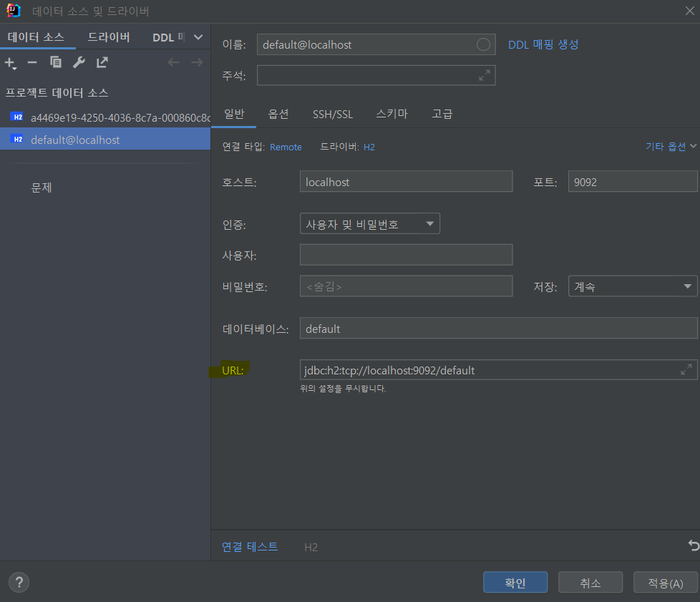Click 프로젝트 데이터 소스 heading
The height and width of the screenshot is (602, 700).
click(57, 93)
